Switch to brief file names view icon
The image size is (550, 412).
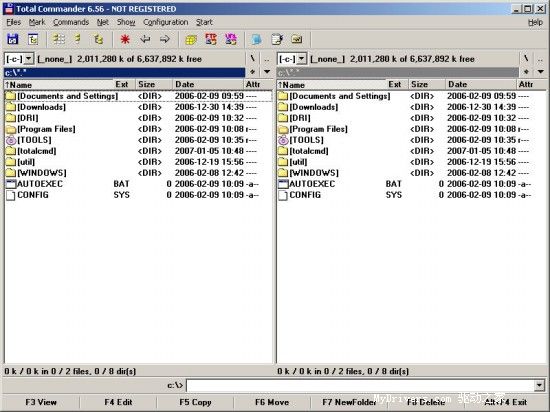coord(59,39)
